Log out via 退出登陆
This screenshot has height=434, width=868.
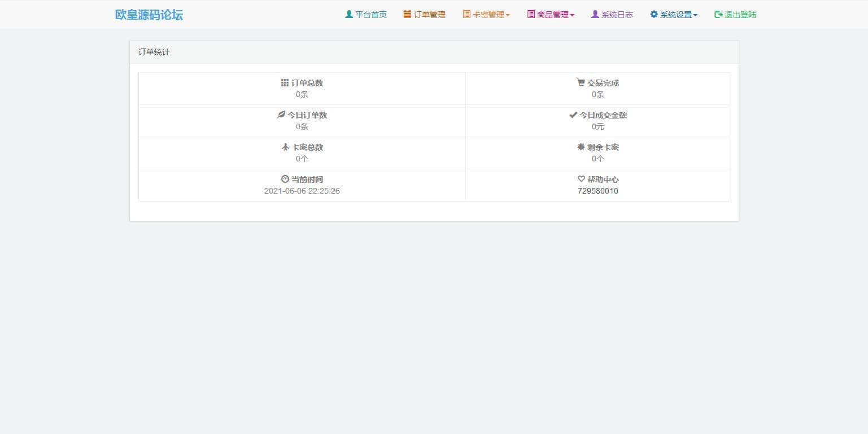point(740,15)
